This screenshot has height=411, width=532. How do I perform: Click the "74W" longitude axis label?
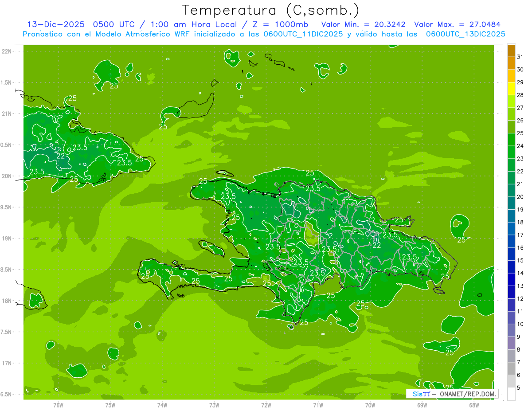pyautogui.click(x=162, y=405)
